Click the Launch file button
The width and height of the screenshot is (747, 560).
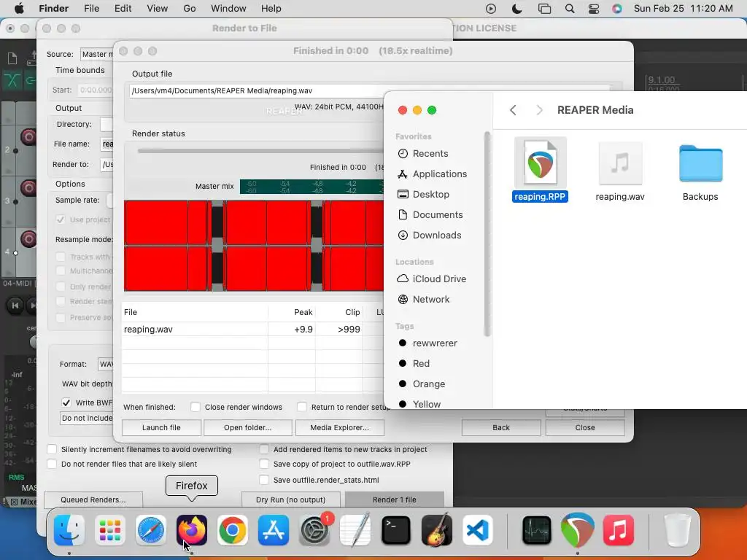pos(161,427)
